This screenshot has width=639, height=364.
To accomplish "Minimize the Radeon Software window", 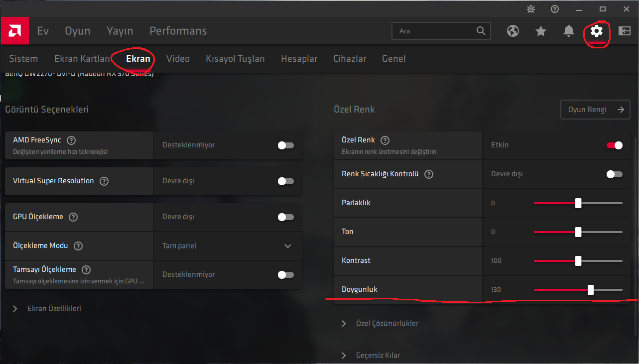I will 578,9.
